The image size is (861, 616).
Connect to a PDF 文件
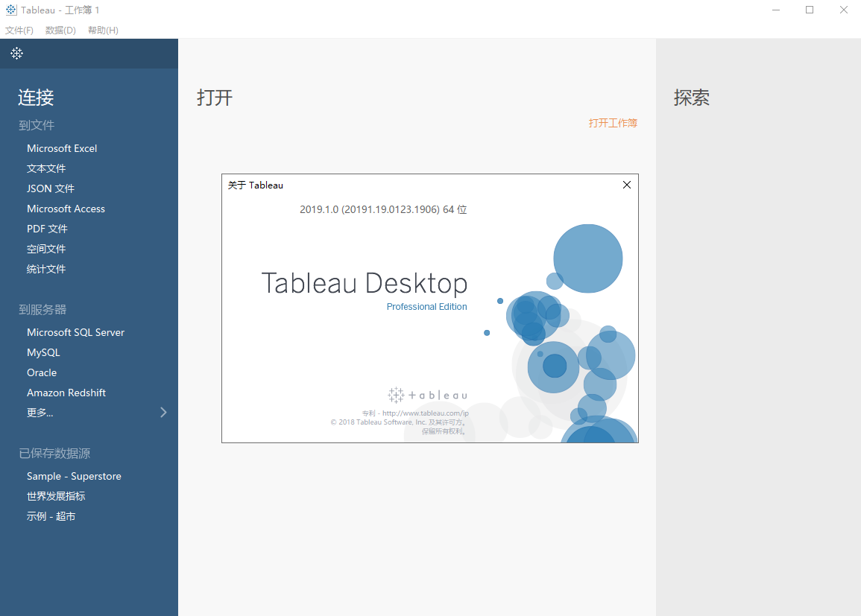click(47, 229)
